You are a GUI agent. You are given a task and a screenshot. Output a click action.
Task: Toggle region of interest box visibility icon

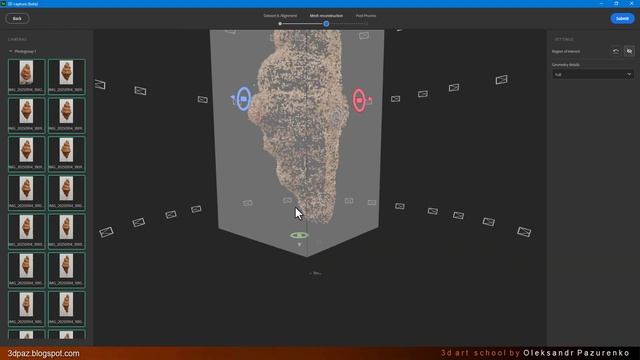click(629, 51)
